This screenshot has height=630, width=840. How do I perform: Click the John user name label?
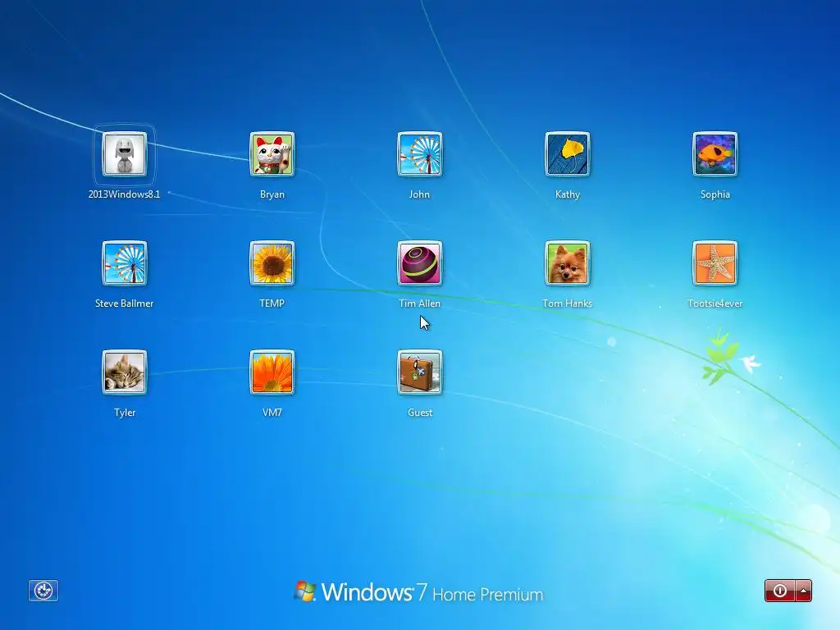419,194
